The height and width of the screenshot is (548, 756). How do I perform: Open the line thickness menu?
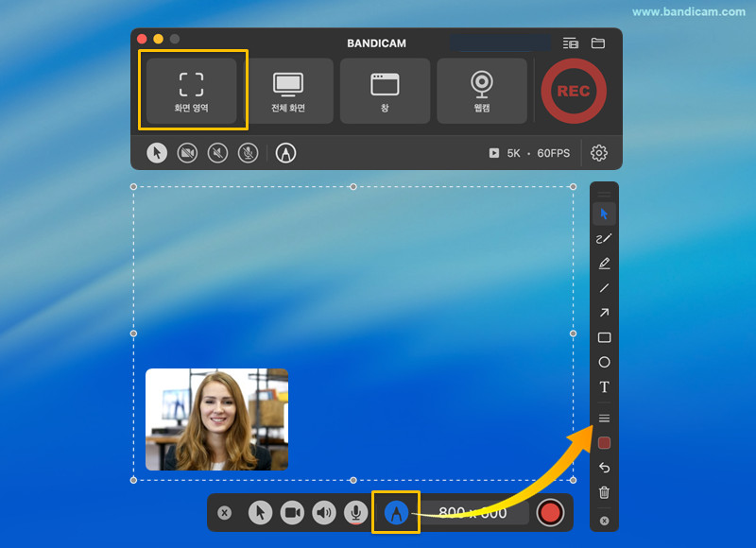(x=604, y=418)
